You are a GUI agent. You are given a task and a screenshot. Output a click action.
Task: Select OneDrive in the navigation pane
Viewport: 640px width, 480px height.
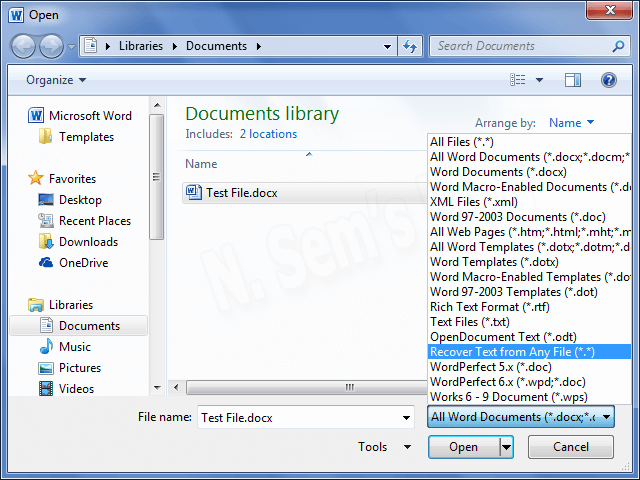[x=73, y=262]
